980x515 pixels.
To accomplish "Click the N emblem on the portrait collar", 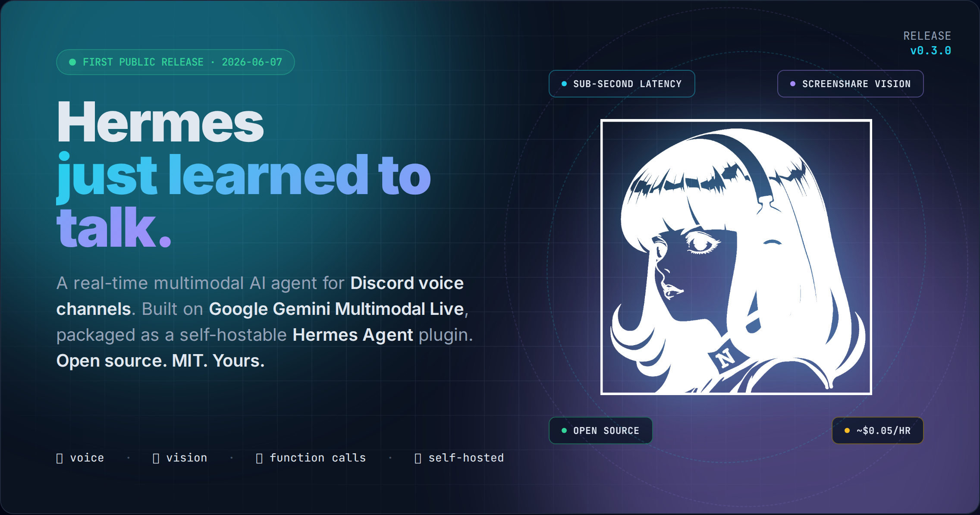I will pyautogui.click(x=726, y=358).
